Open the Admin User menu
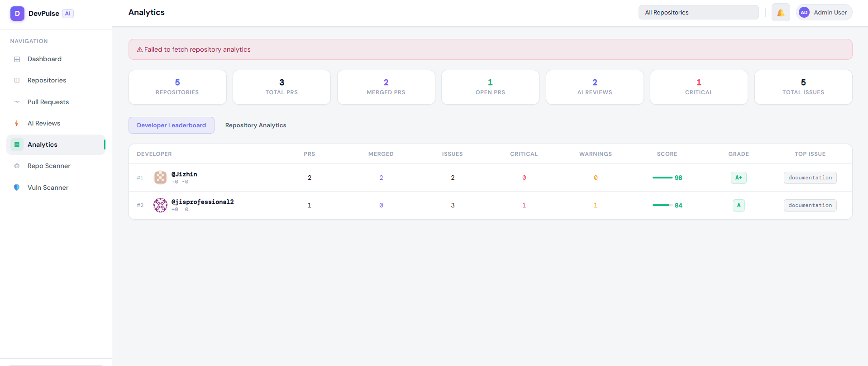 tap(824, 13)
